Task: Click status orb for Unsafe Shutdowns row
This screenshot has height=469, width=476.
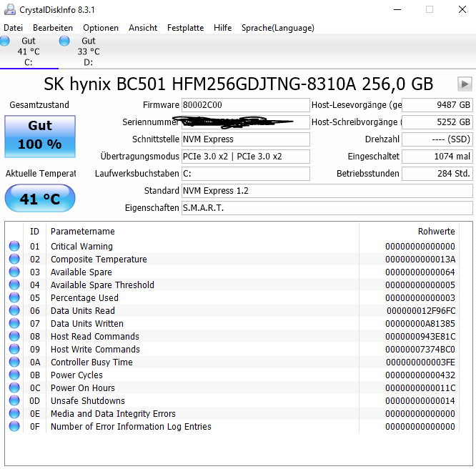Action: (x=14, y=400)
